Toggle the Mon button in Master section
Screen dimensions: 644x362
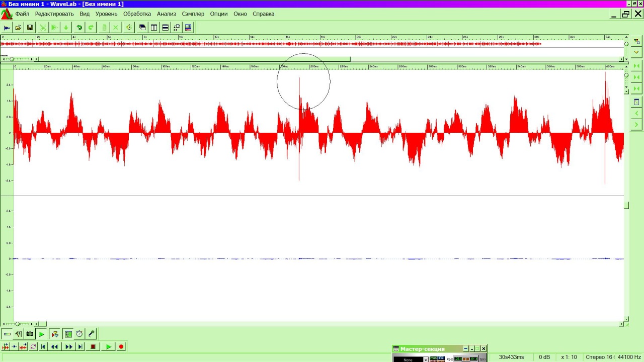tap(434, 358)
